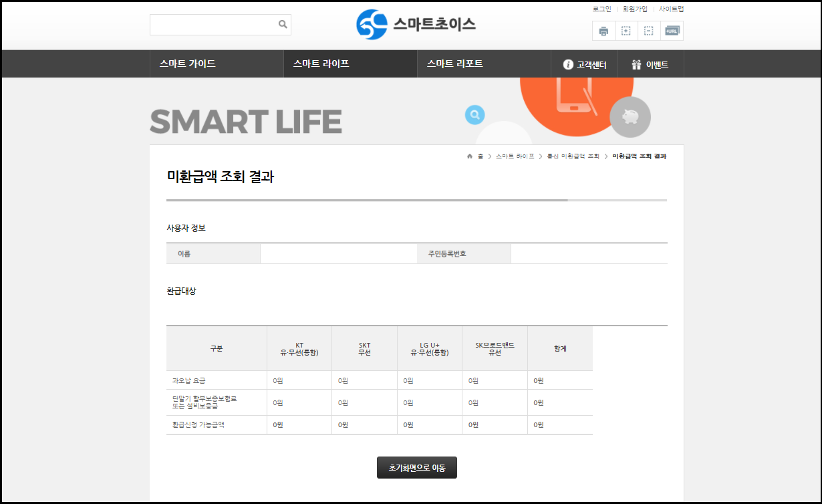
Task: Click the home icon in the breadcrumb
Action: pos(470,156)
